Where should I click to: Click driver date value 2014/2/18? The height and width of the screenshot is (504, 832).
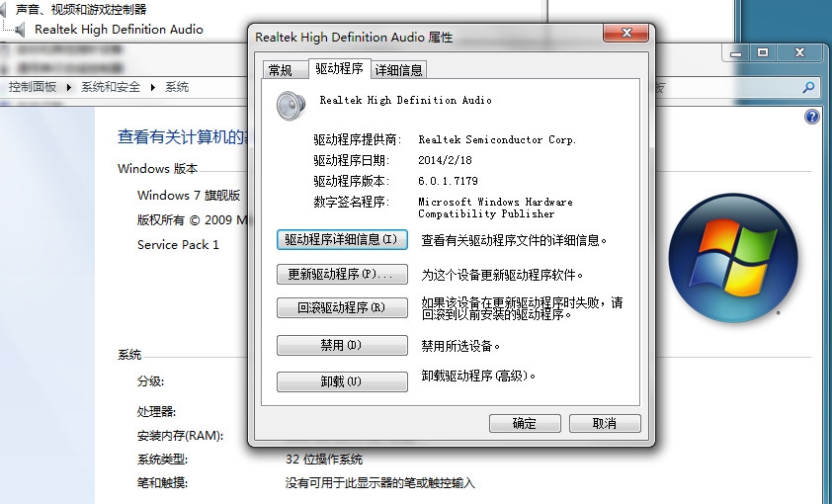coord(445,160)
